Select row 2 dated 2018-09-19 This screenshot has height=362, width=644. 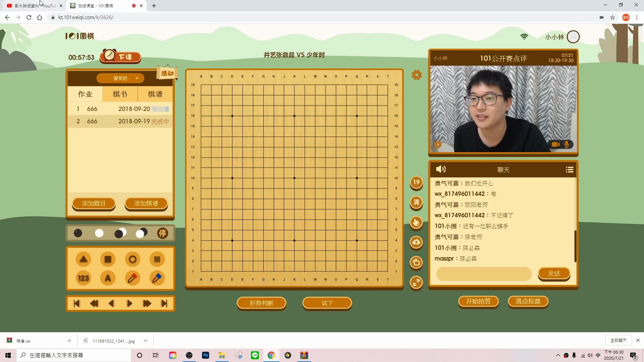(x=120, y=121)
